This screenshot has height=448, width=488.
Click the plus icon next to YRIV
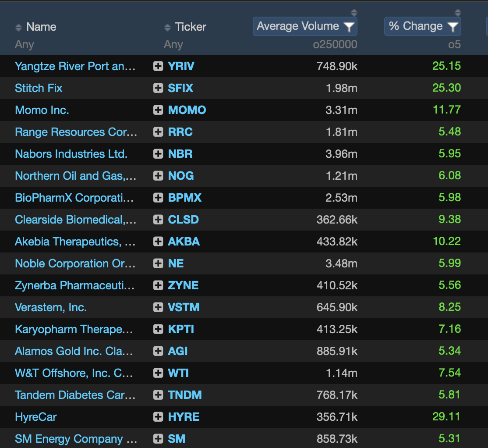click(158, 66)
